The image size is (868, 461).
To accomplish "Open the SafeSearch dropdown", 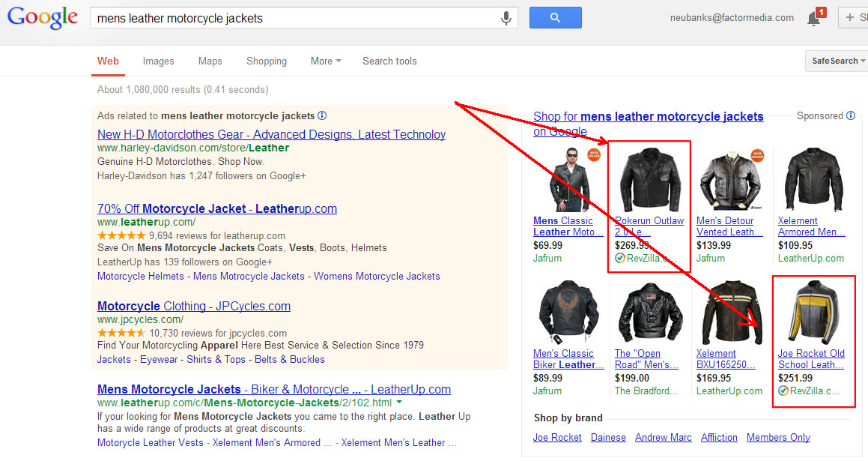I will pos(837,61).
